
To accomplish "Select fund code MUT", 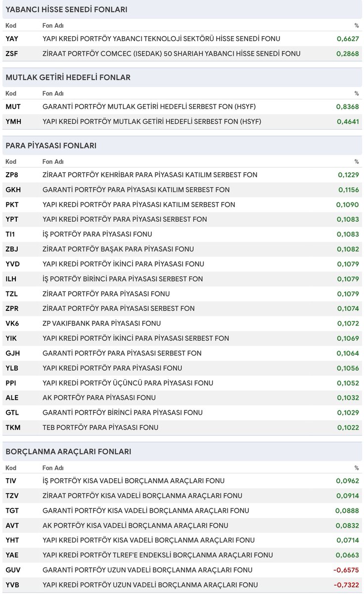I will [x=13, y=107].
